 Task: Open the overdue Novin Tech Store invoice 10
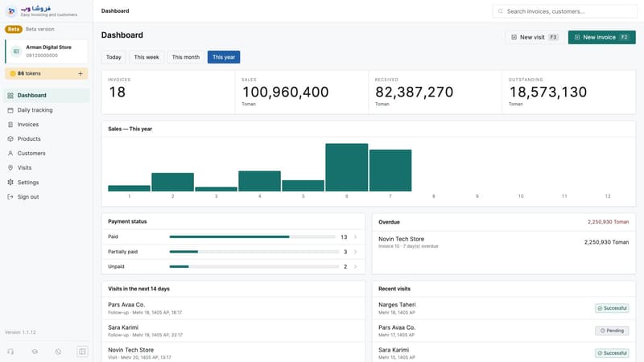[504, 242]
